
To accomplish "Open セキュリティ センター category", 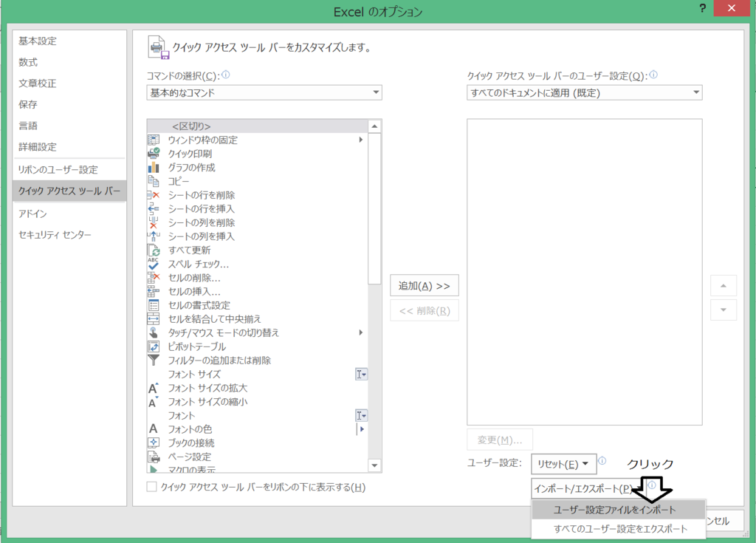I will (69, 235).
